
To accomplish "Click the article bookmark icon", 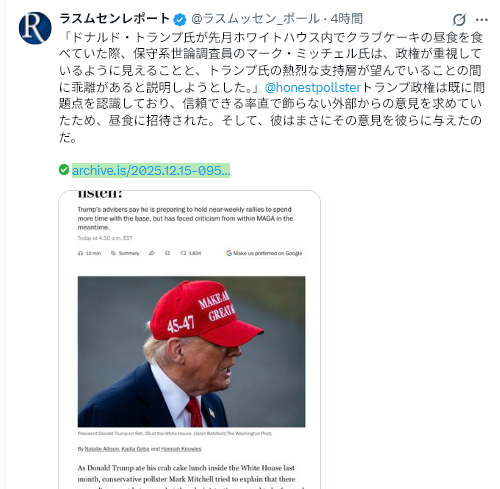I will click(168, 253).
